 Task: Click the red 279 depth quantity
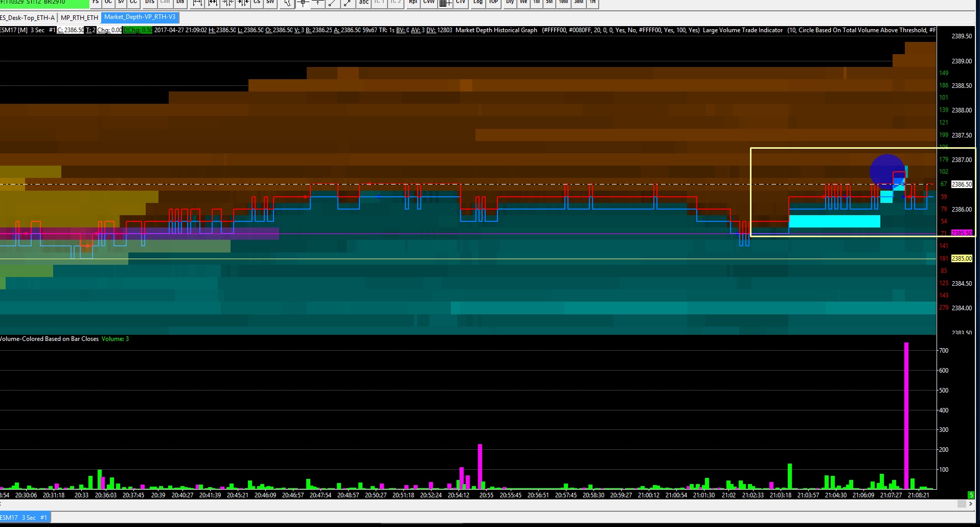coord(944,308)
